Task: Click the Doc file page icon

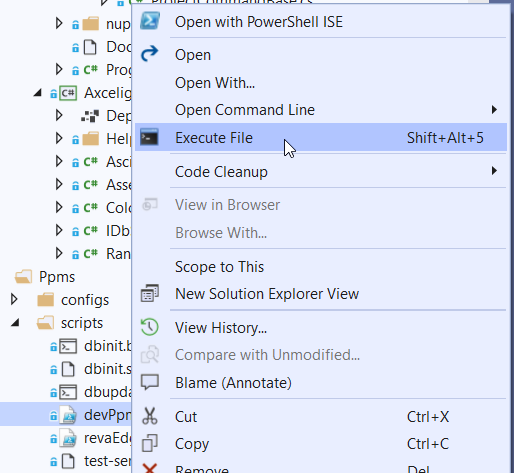Action: (x=90, y=47)
